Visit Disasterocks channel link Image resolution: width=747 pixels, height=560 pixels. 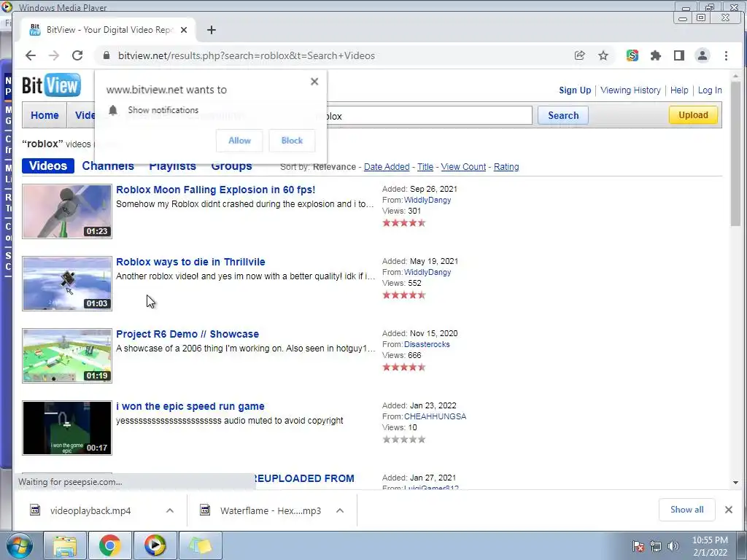click(x=427, y=344)
